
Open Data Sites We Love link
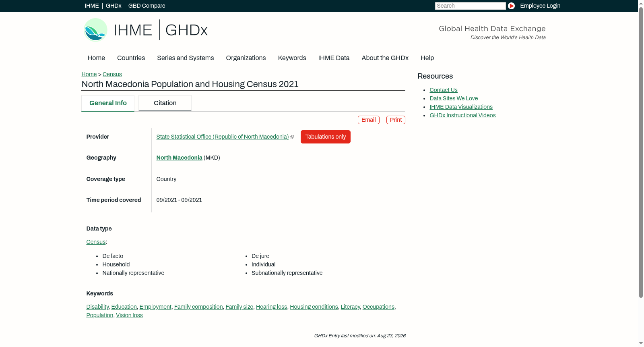454,98
